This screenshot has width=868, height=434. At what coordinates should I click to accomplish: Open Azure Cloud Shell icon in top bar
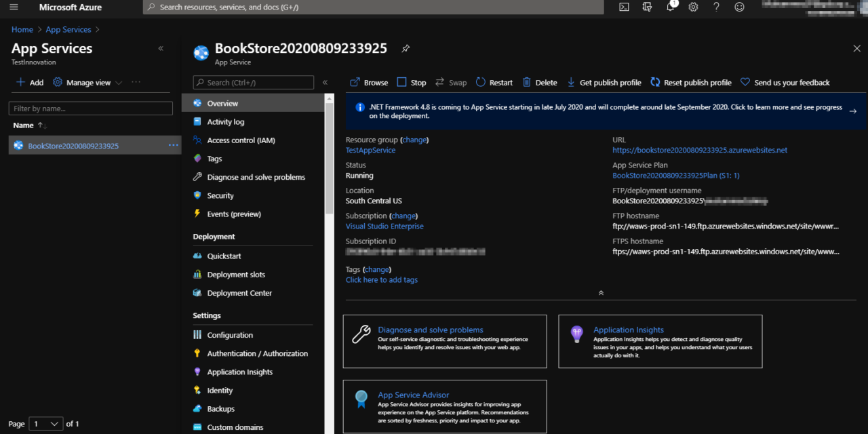click(625, 7)
